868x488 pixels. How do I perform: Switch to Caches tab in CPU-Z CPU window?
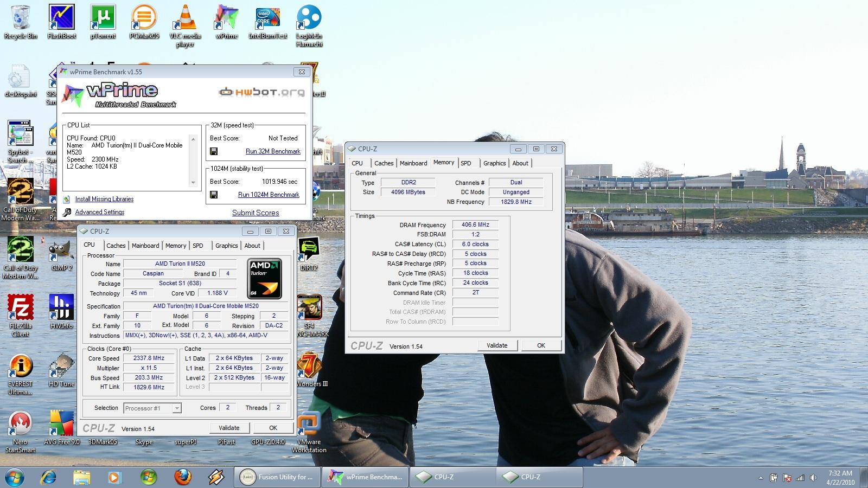pos(116,246)
